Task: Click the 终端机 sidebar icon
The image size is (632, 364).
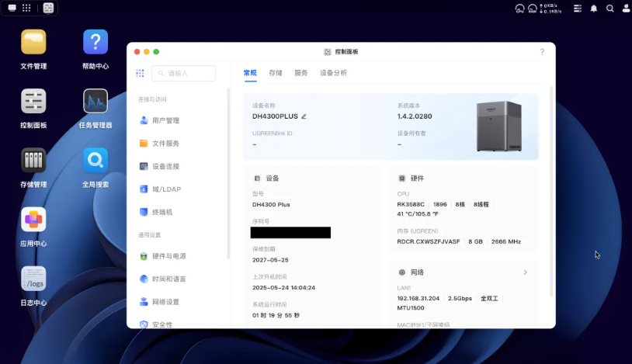Action: (x=144, y=212)
